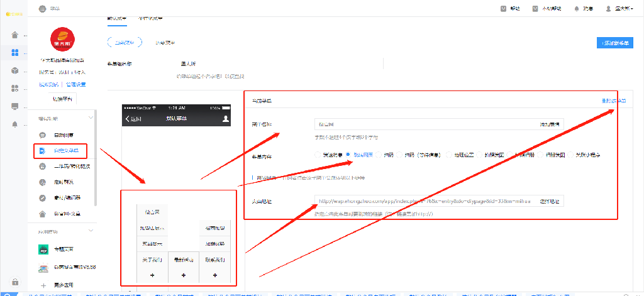The width and height of the screenshot is (644, 296).
Task: Collapse the 应用模块 sidebar section chevron
Action: click(x=91, y=231)
